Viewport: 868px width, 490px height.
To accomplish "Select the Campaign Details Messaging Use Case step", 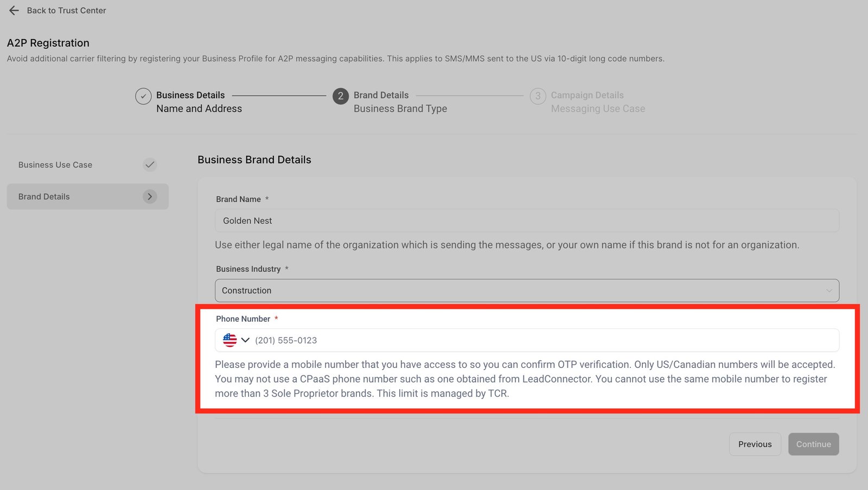I will 597,102.
